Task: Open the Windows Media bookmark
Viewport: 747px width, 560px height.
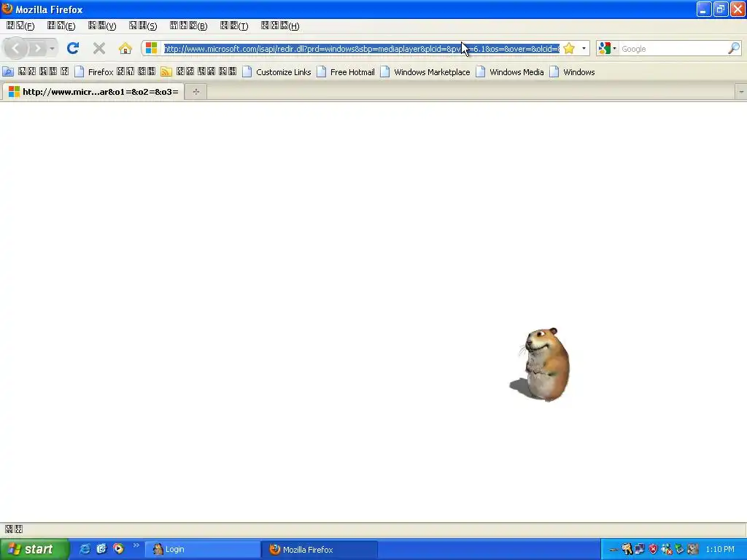Action: 510,72
